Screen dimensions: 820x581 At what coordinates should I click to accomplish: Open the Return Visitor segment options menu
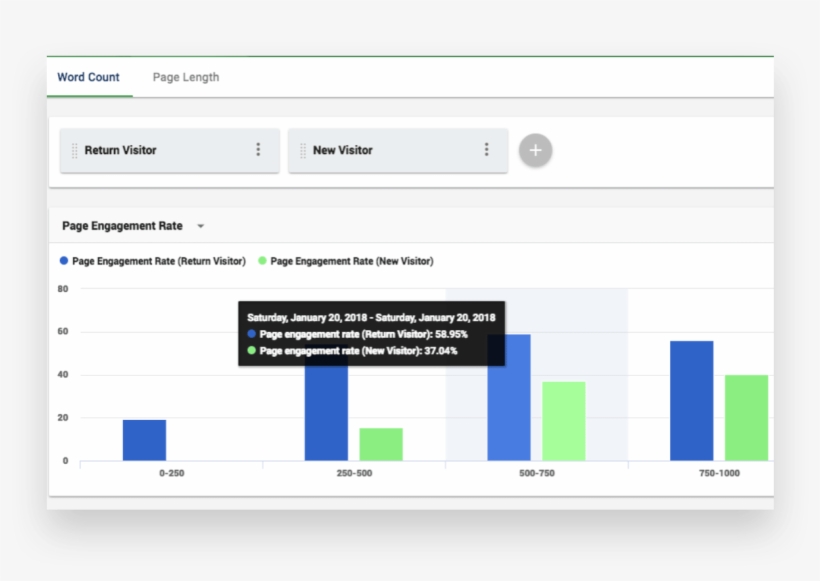[257, 150]
